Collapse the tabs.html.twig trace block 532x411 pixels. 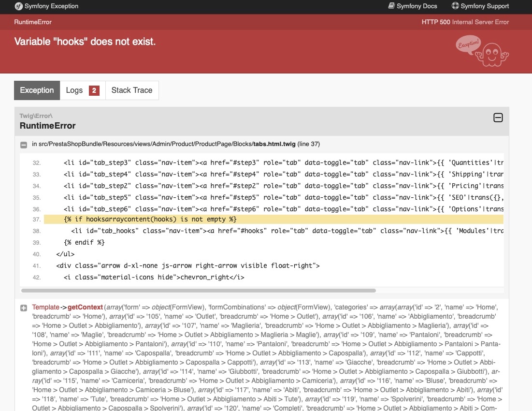tap(23, 145)
